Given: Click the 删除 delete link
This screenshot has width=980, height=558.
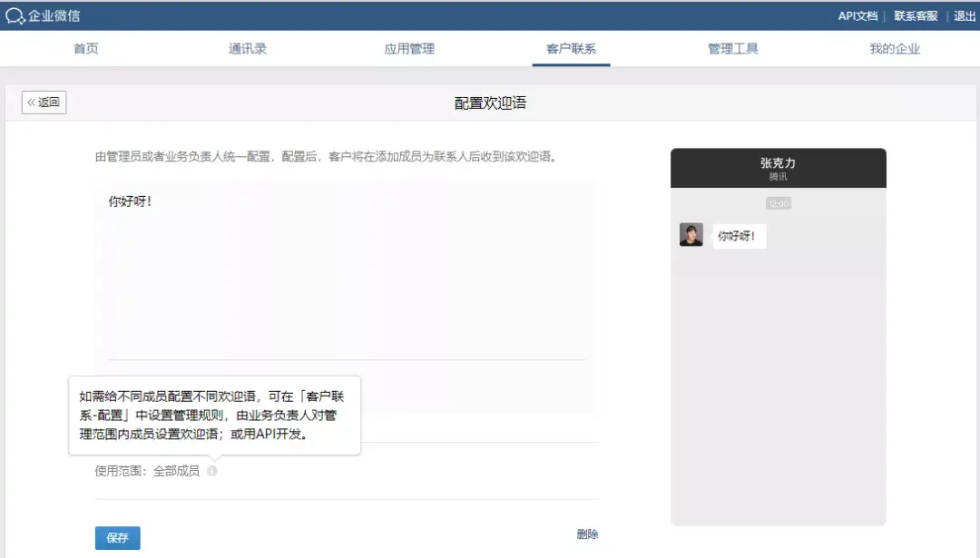Looking at the screenshot, I should tap(589, 535).
